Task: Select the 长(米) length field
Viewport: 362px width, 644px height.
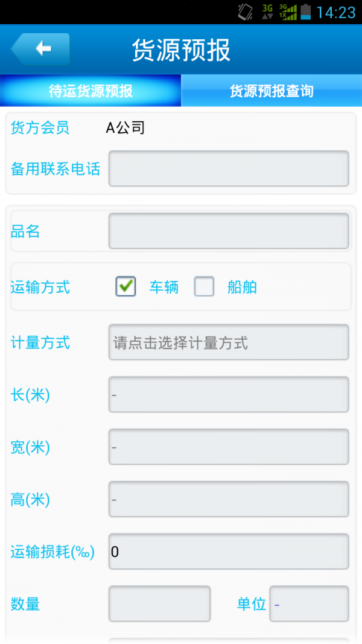Action: click(229, 394)
